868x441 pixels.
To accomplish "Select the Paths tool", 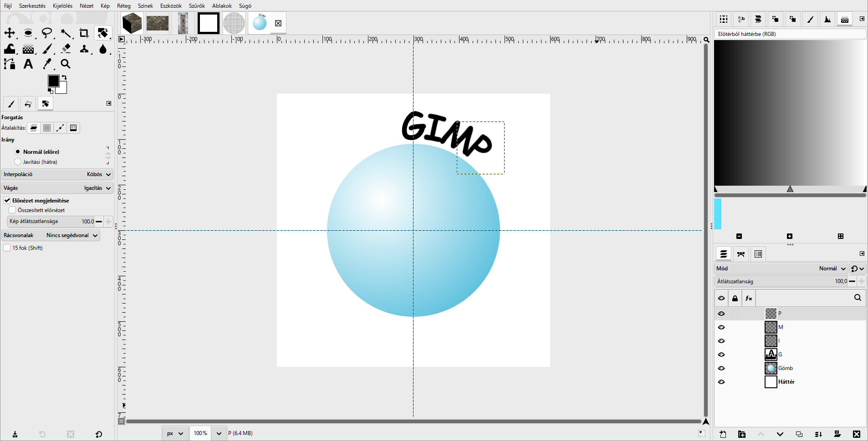I will pyautogui.click(x=10, y=64).
